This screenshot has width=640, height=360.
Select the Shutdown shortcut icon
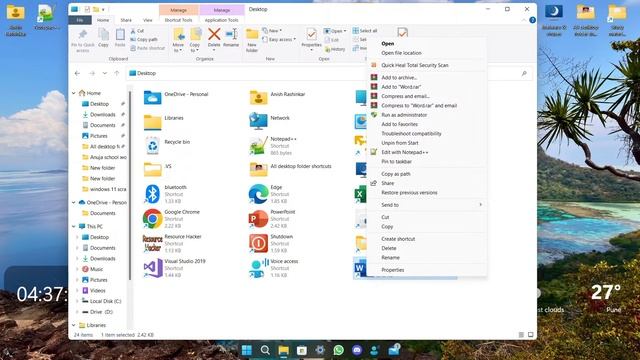tap(258, 243)
